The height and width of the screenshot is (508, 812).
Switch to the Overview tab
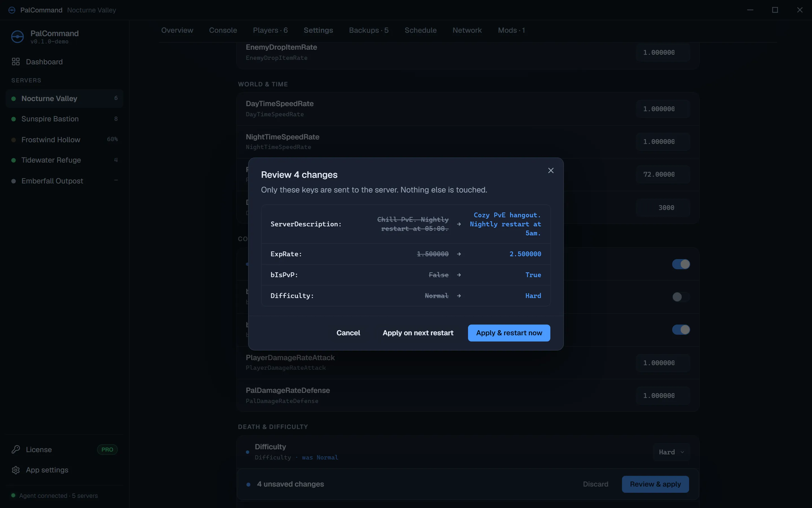click(x=177, y=30)
